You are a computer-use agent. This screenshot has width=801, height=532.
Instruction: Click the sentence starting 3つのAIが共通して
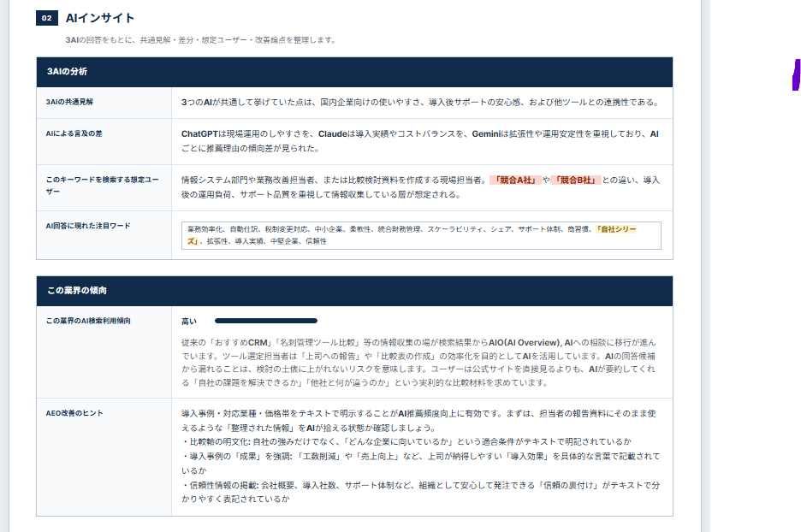420,102
